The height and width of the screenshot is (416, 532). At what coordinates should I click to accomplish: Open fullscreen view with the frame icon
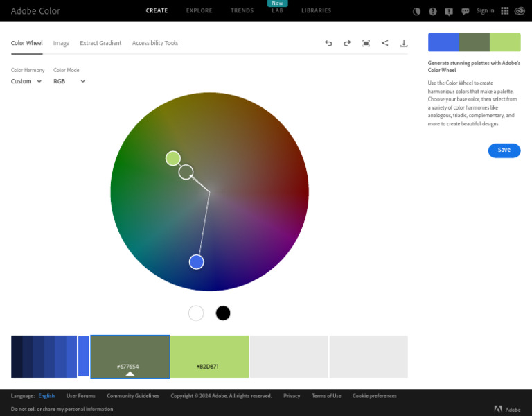366,43
